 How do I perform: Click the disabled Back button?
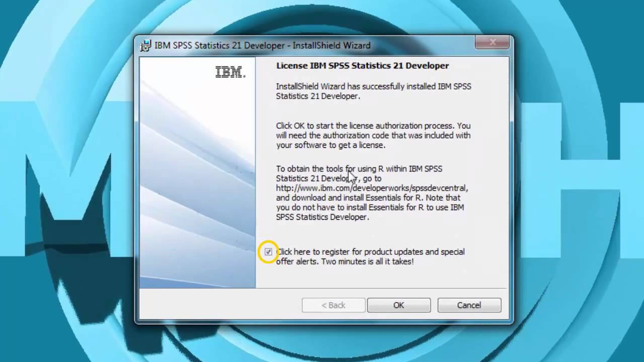333,305
